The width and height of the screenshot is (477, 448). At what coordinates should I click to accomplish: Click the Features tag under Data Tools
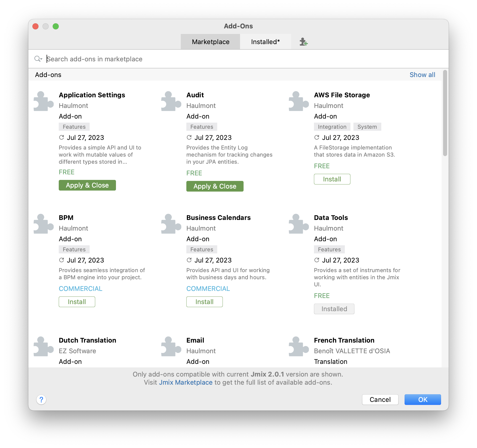329,249
